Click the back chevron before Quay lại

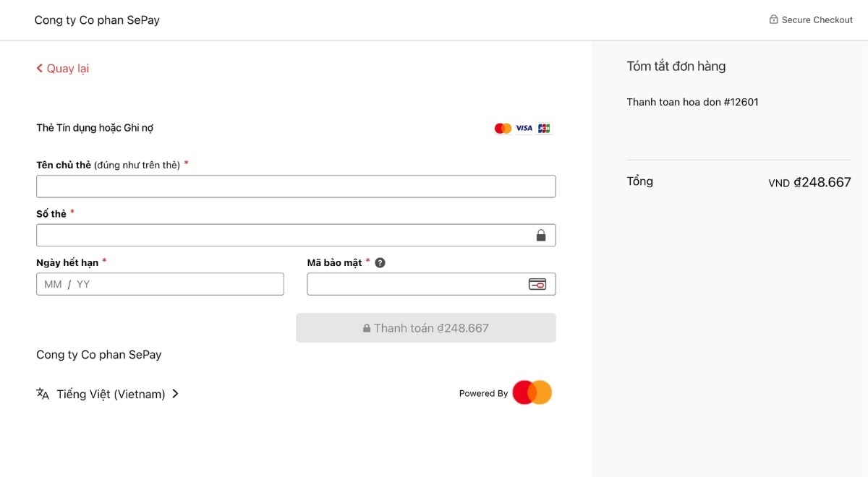click(39, 68)
